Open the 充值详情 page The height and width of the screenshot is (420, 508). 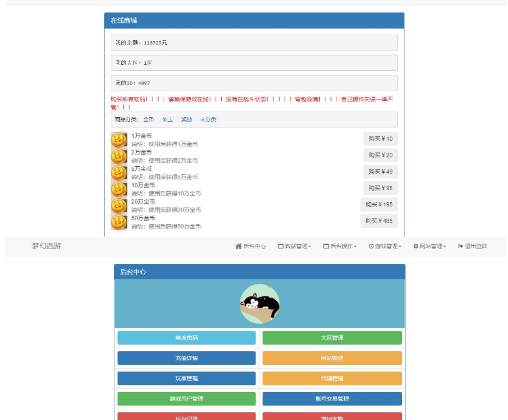click(186, 358)
